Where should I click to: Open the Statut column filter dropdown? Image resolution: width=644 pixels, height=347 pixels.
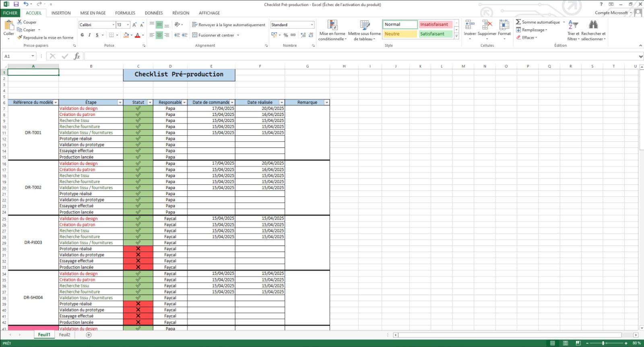[150, 103]
